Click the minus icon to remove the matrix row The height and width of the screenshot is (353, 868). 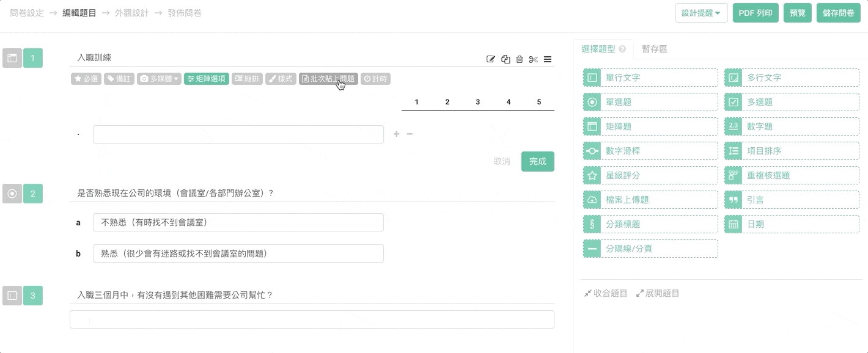pos(410,134)
